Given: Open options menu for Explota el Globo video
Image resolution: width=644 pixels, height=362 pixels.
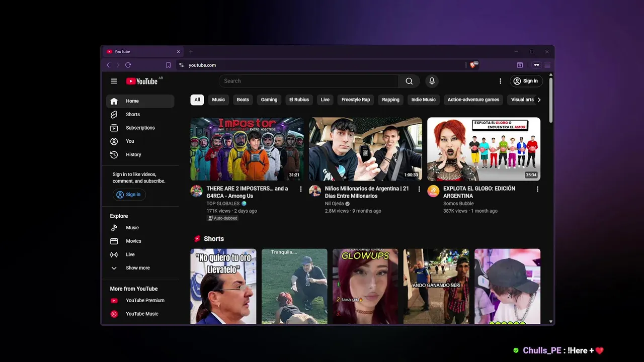Looking at the screenshot, I should pyautogui.click(x=537, y=189).
